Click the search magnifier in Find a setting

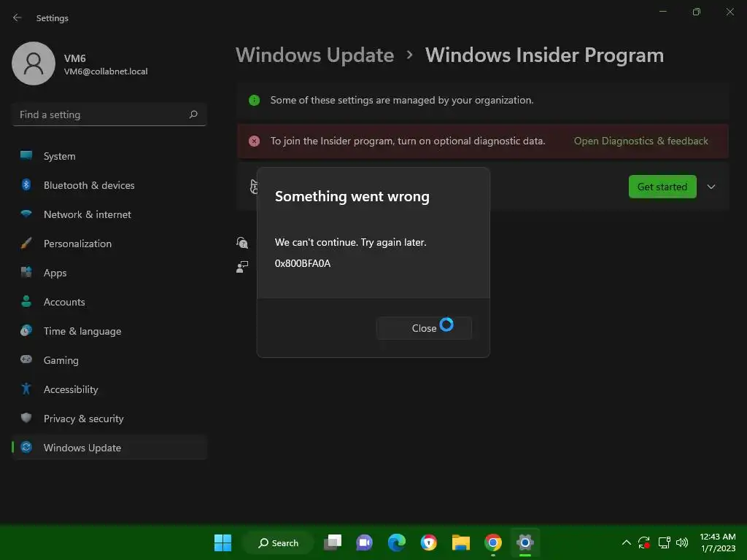(193, 114)
